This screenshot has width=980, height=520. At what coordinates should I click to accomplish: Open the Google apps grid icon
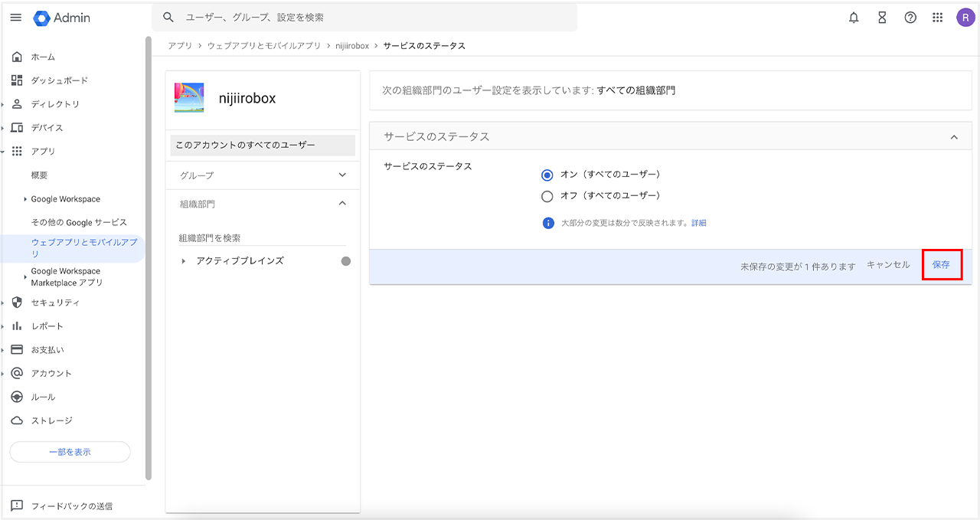point(938,18)
